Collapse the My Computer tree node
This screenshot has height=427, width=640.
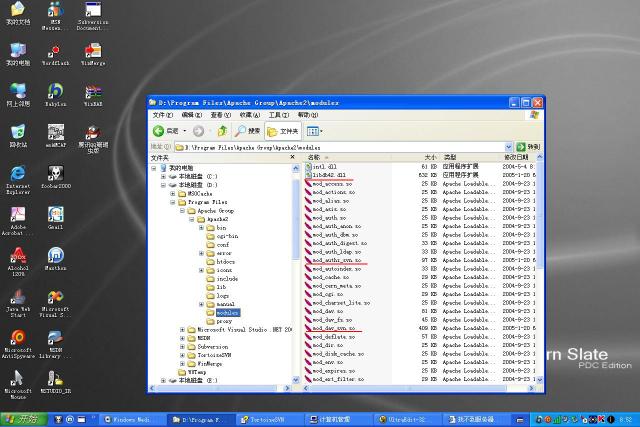[x=154, y=168]
